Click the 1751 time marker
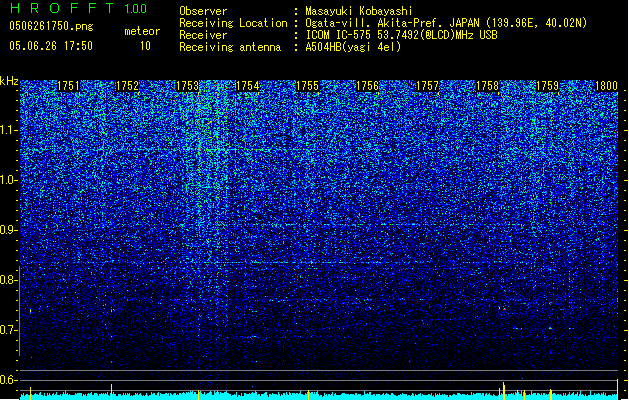The width and height of the screenshot is (629, 400). (x=68, y=86)
